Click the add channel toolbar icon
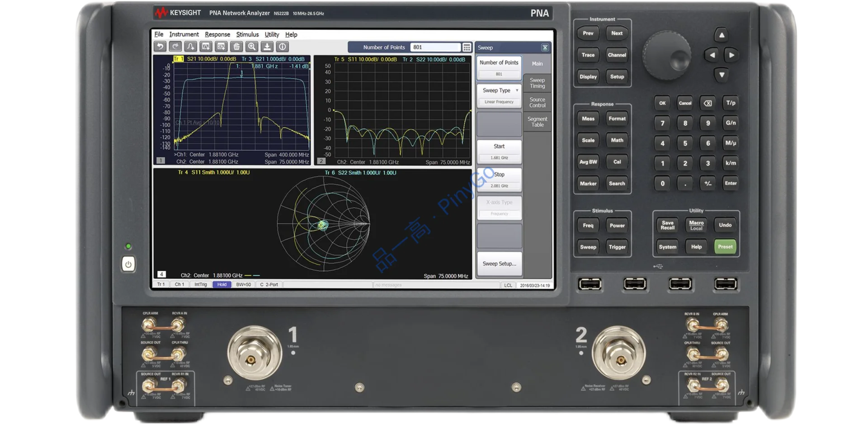Viewport: 868px width, 434px height. click(222, 47)
